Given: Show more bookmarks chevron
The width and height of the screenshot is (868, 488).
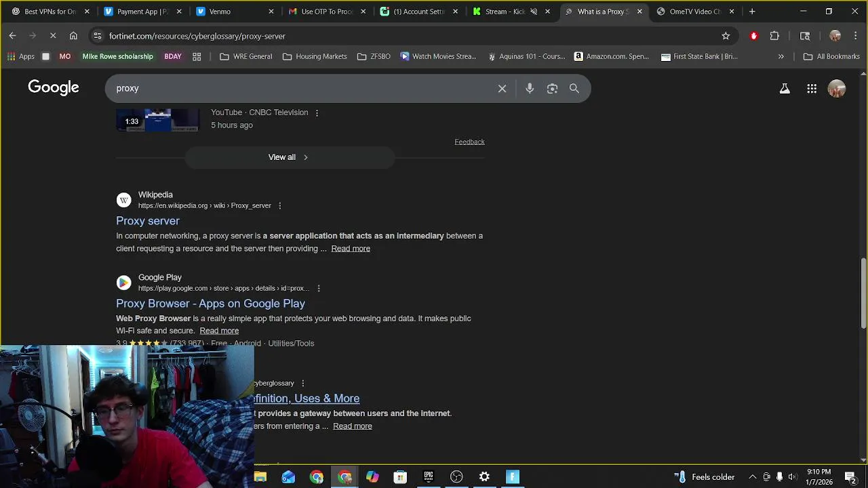Looking at the screenshot, I should point(781,56).
